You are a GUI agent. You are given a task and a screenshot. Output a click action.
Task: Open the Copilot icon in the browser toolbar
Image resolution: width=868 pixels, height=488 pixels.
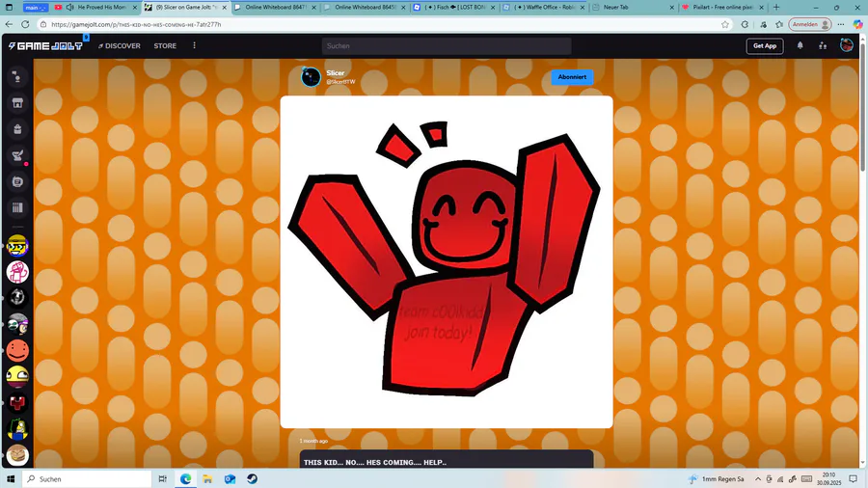[x=857, y=24]
